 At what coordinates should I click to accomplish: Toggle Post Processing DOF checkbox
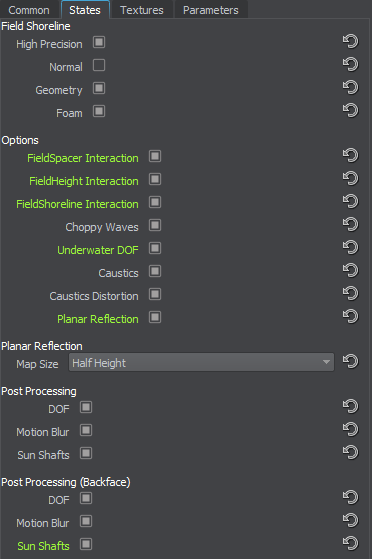(x=86, y=407)
